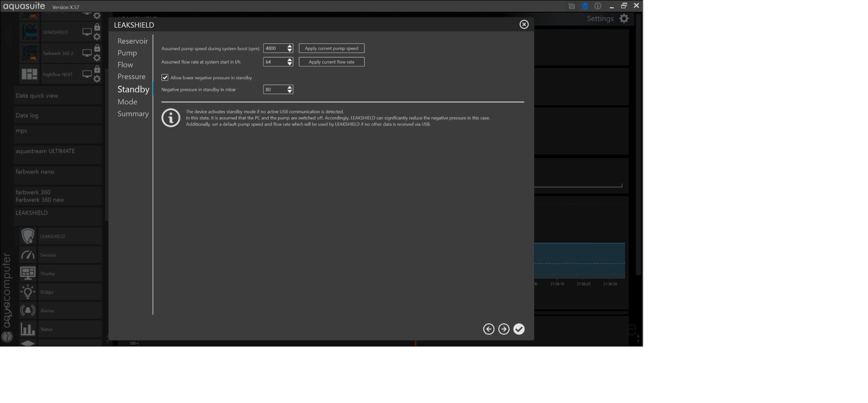Open the Alarms page label
Image resolution: width=868 pixels, height=403 pixels.
pyautogui.click(x=47, y=310)
